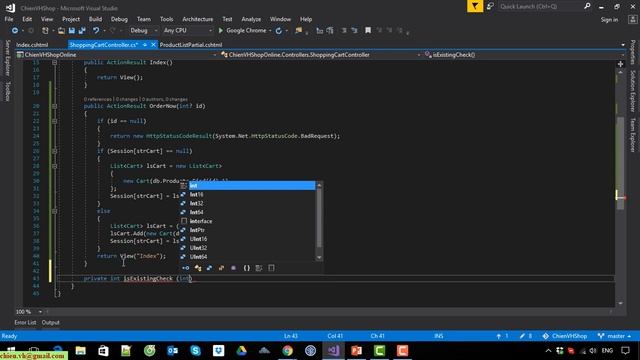
Task: Start debugging with Google Chrome button
Action: [244, 31]
